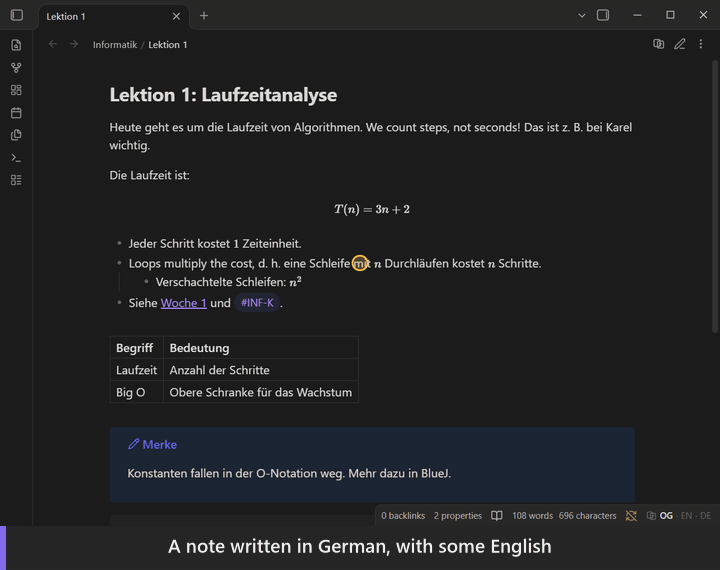720x570 pixels.
Task: Click the Begriff table header
Action: 136,348
